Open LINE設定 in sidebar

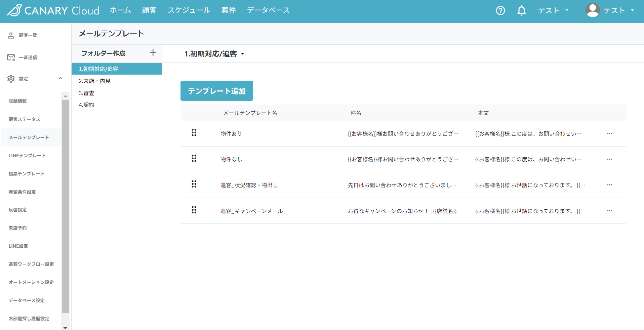click(18, 246)
